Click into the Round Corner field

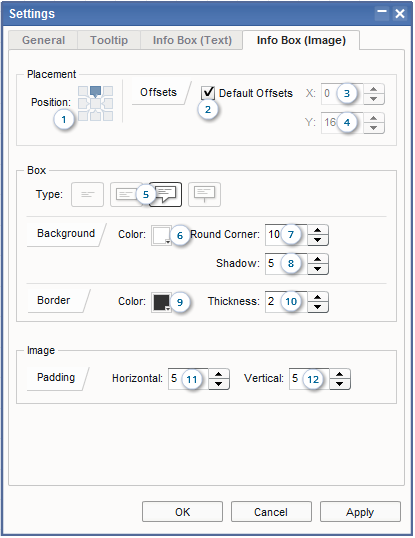pyautogui.click(x=286, y=235)
